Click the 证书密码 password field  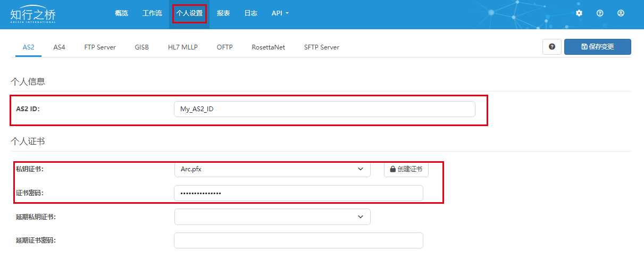click(x=298, y=193)
